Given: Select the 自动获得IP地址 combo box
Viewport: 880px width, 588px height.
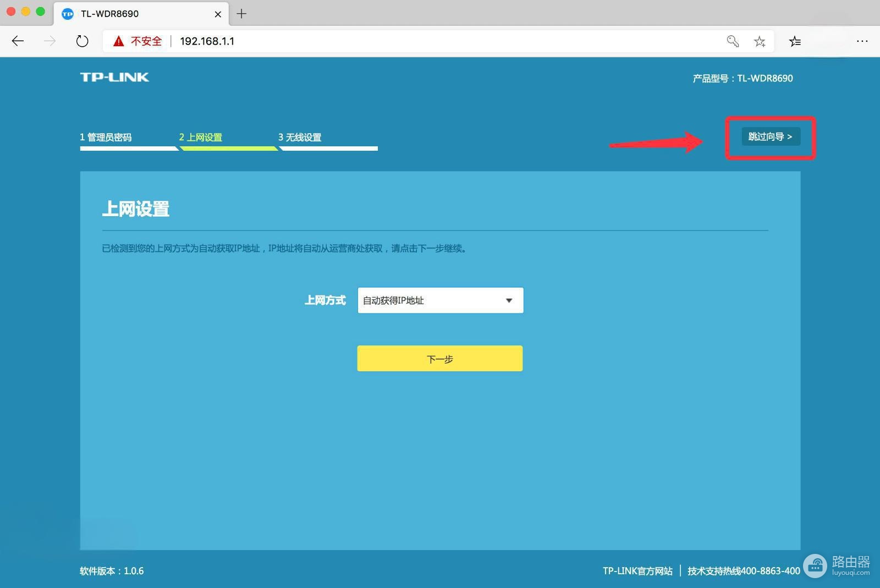Looking at the screenshot, I should coord(441,300).
